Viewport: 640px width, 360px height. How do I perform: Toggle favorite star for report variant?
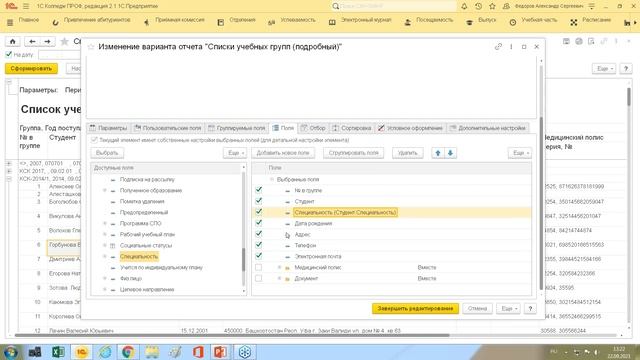(x=91, y=47)
